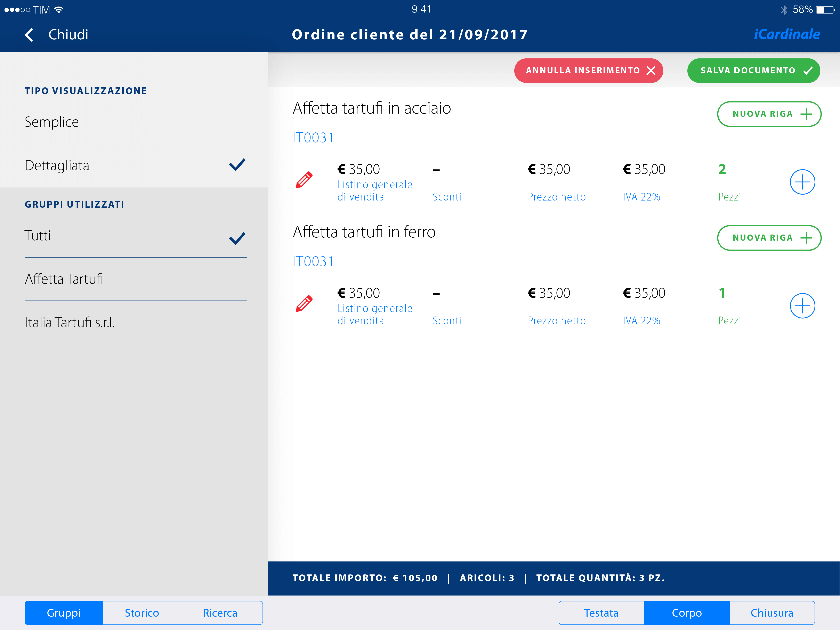Edit acciaio row with red pencil icon
The image size is (840, 630).
pyautogui.click(x=304, y=180)
